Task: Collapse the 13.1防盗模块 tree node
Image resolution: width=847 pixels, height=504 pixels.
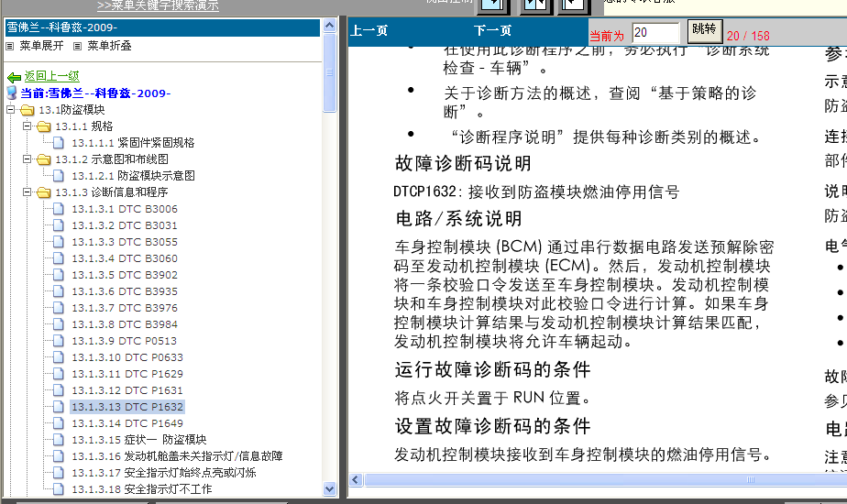Action: pyautogui.click(x=10, y=110)
